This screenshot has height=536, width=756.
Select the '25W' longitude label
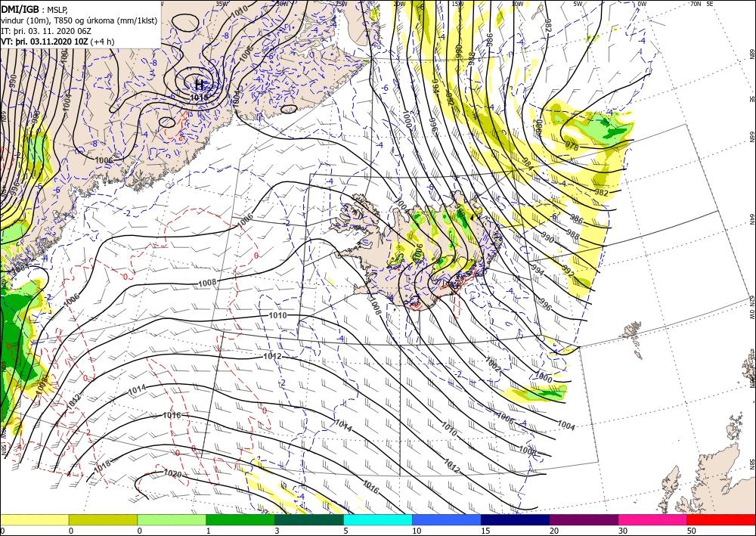(x=341, y=4)
